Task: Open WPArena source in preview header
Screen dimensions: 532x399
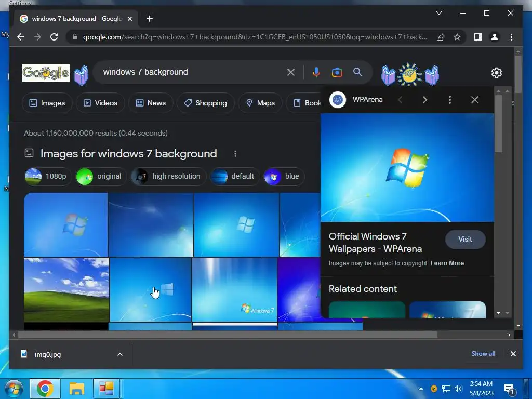Action: tap(356, 100)
